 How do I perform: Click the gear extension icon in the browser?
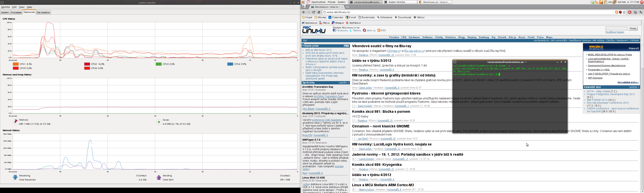pyautogui.click(x=635, y=12)
